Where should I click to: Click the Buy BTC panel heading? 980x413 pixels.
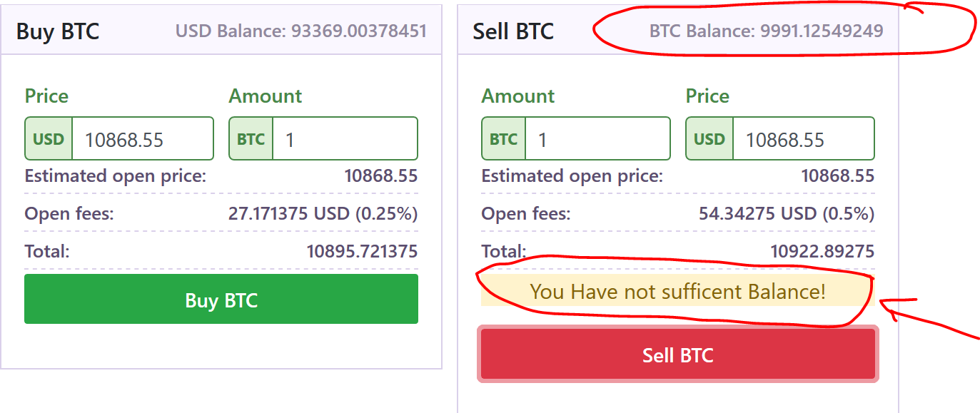point(58,31)
